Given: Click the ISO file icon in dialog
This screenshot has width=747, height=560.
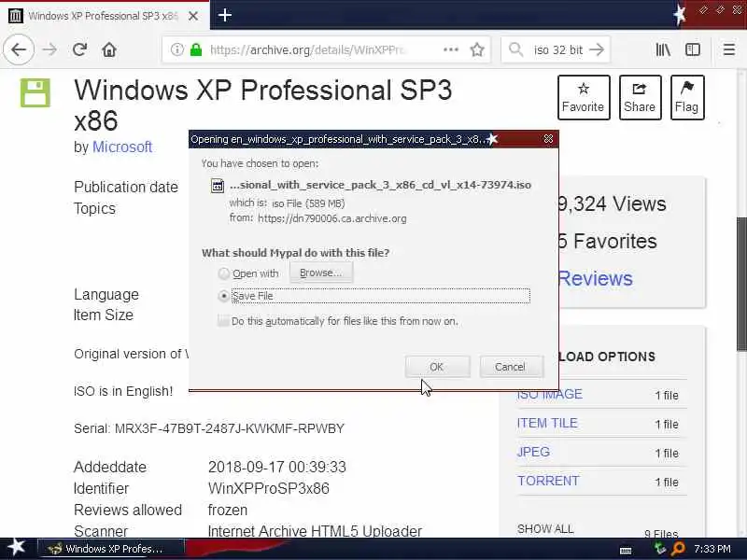Looking at the screenshot, I should coord(218,186).
